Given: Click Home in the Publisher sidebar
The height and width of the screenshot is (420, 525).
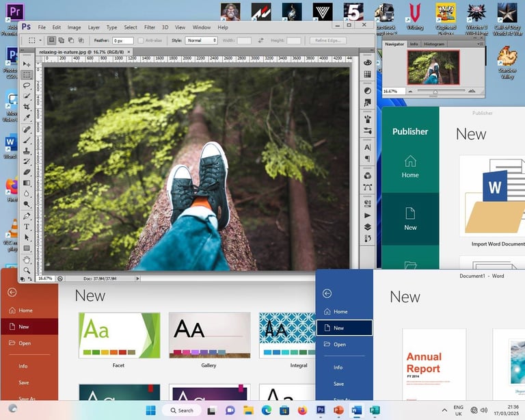Looking at the screenshot, I should coord(410,167).
